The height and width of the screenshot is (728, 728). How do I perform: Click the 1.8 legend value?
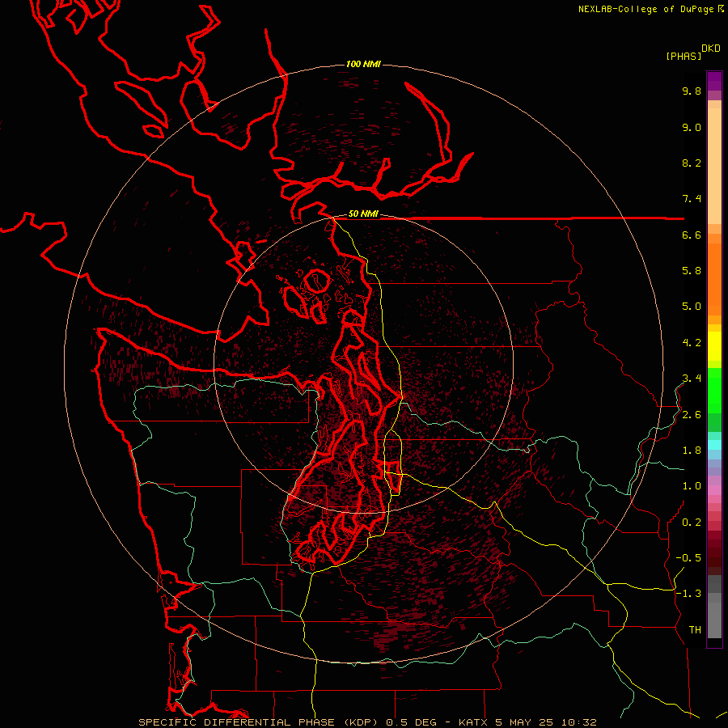692,451
